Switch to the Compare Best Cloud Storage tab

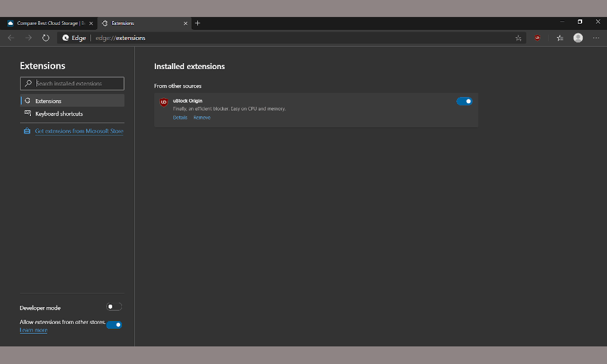(x=49, y=23)
